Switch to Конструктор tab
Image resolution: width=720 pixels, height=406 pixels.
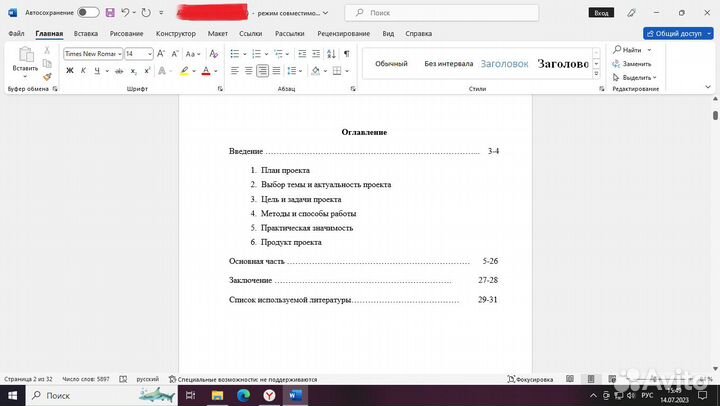pos(175,34)
